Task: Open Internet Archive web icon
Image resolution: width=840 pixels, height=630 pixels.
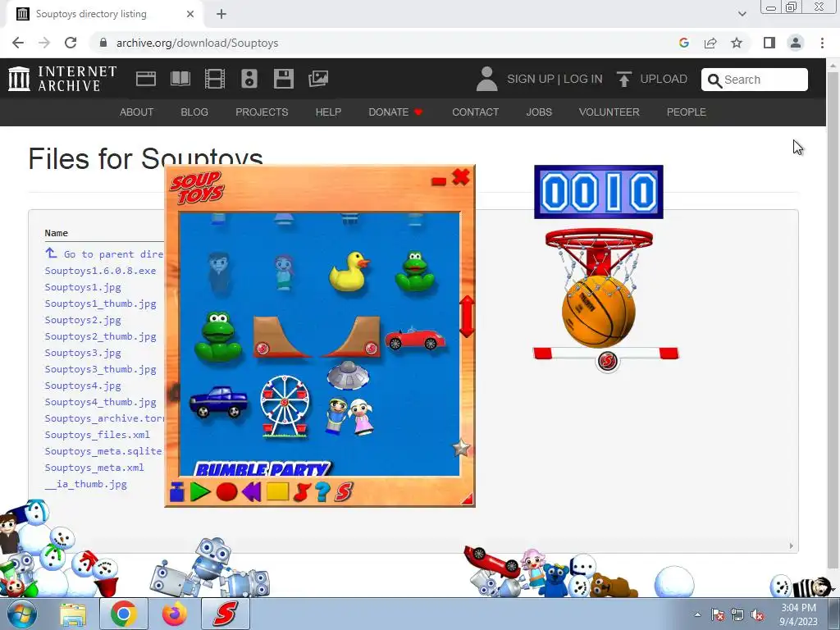Action: [x=146, y=79]
